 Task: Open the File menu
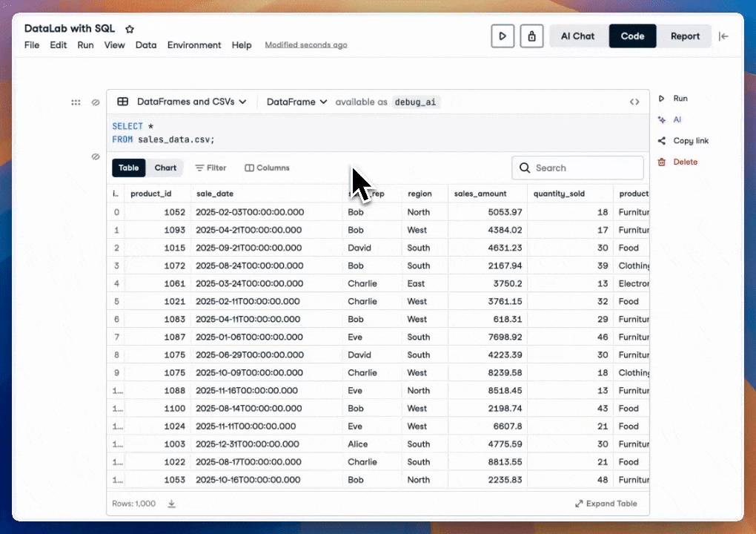tap(32, 44)
